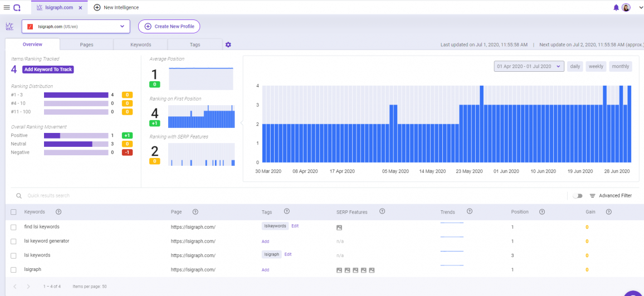Click the Positive ranking movement bar

point(76,135)
